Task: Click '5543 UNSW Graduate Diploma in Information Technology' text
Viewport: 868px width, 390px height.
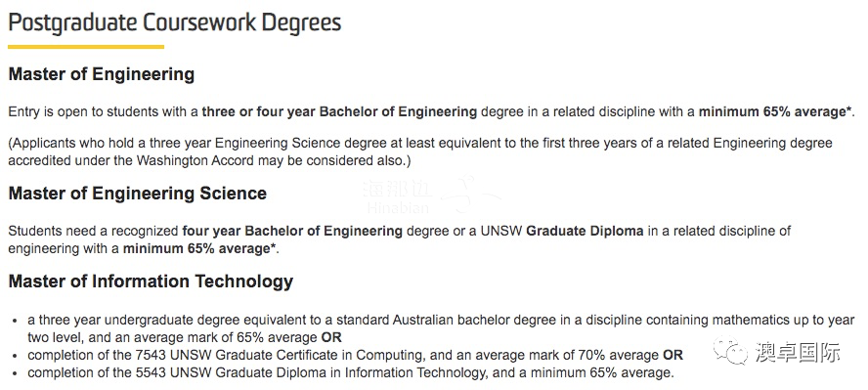Action: click(310, 372)
